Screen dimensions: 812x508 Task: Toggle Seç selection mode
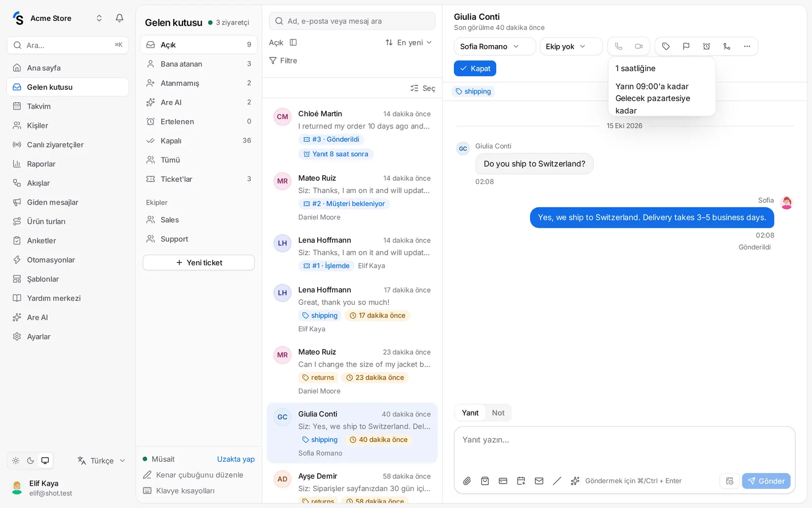[423, 88]
